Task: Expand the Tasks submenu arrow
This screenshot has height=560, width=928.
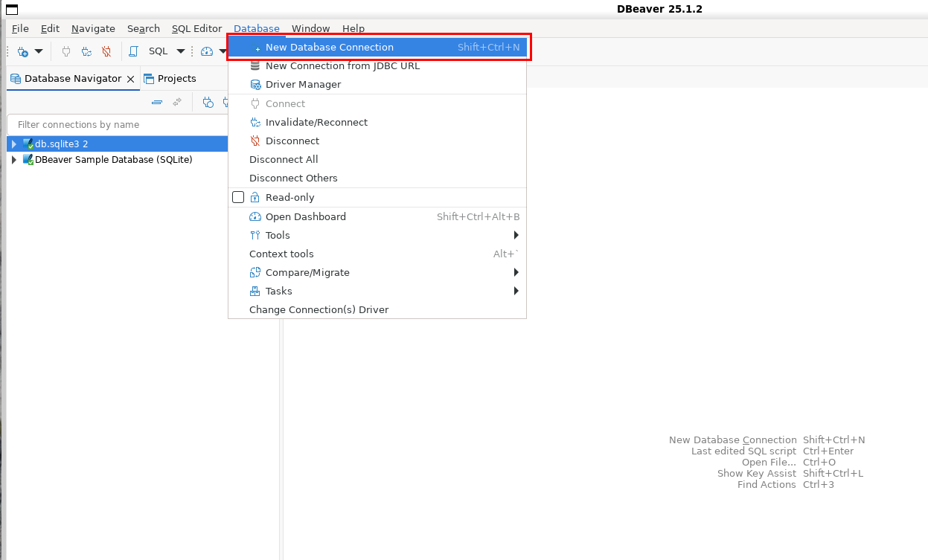Action: point(516,291)
